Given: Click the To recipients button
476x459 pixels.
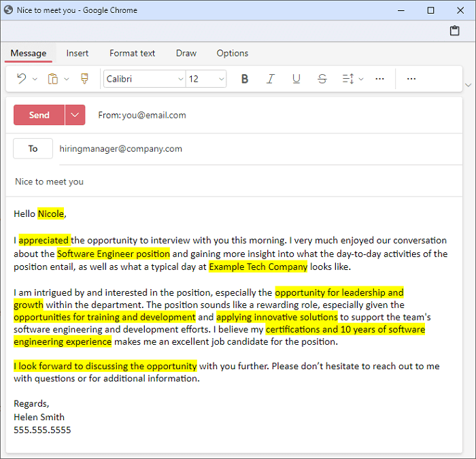Looking at the screenshot, I should coord(33,148).
